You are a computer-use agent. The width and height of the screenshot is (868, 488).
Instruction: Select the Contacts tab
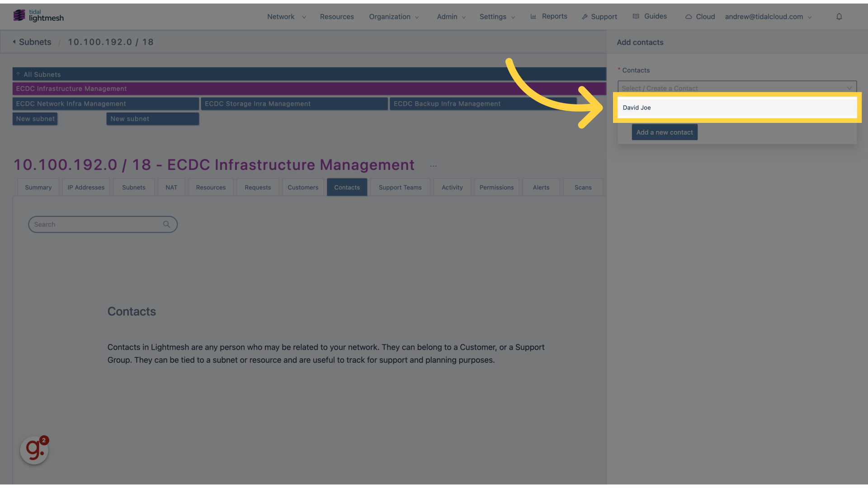coord(347,188)
